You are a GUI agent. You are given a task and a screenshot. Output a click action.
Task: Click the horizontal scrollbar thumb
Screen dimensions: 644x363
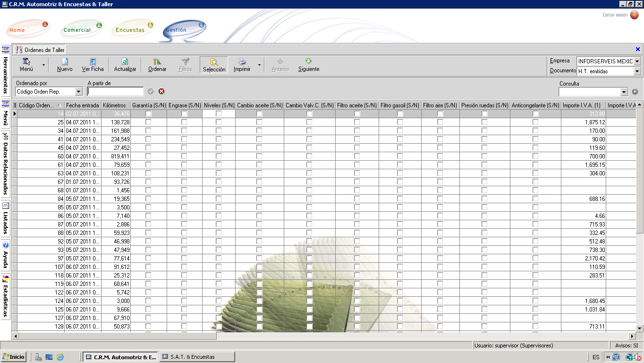point(118,336)
